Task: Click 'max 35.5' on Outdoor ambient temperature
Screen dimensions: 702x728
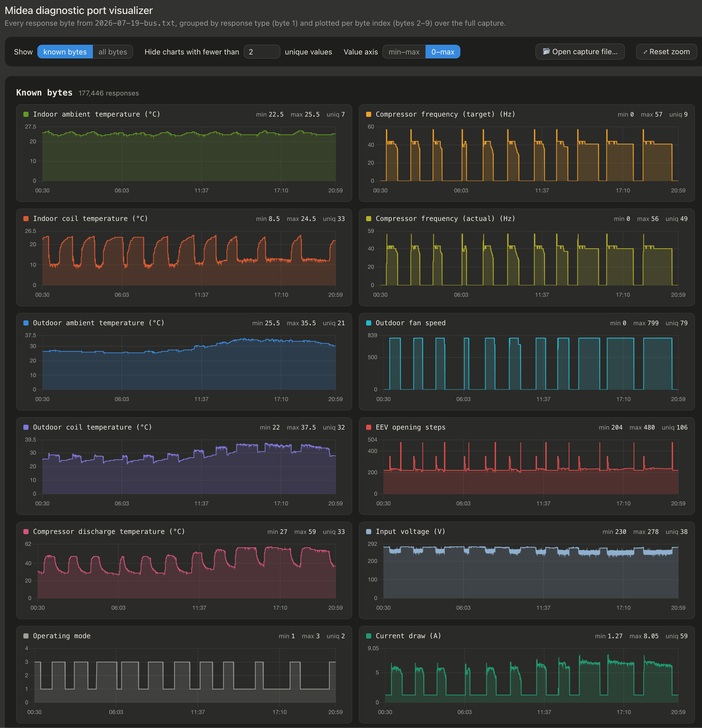Action: [301, 323]
